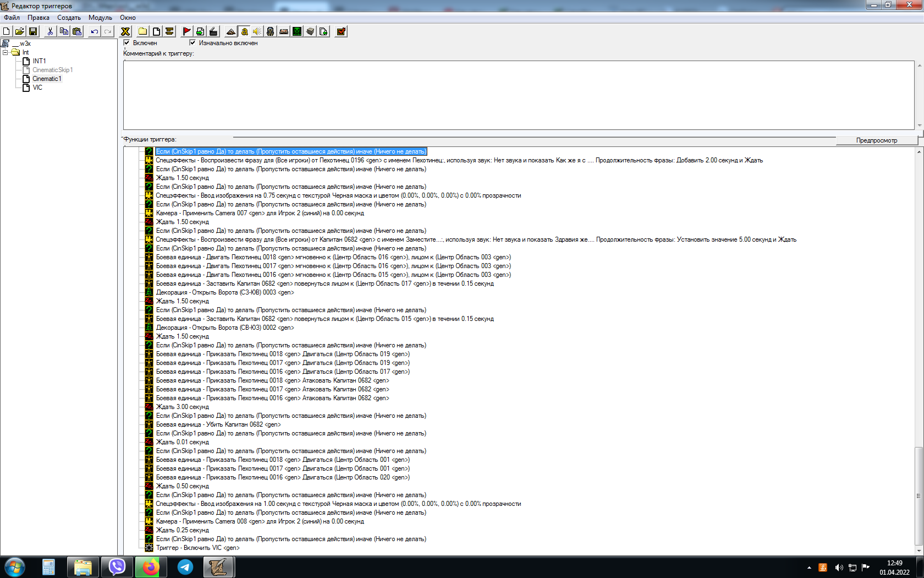Select the 'Триггер - Включить VIC' action
Image resolution: width=924 pixels, height=578 pixels.
click(x=197, y=548)
